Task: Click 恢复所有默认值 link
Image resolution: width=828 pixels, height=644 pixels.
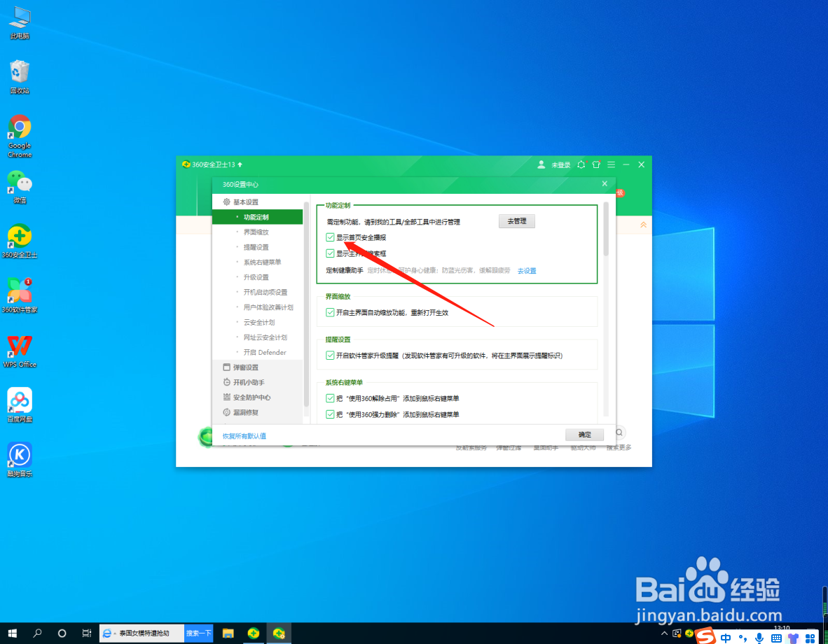Action: click(x=244, y=436)
